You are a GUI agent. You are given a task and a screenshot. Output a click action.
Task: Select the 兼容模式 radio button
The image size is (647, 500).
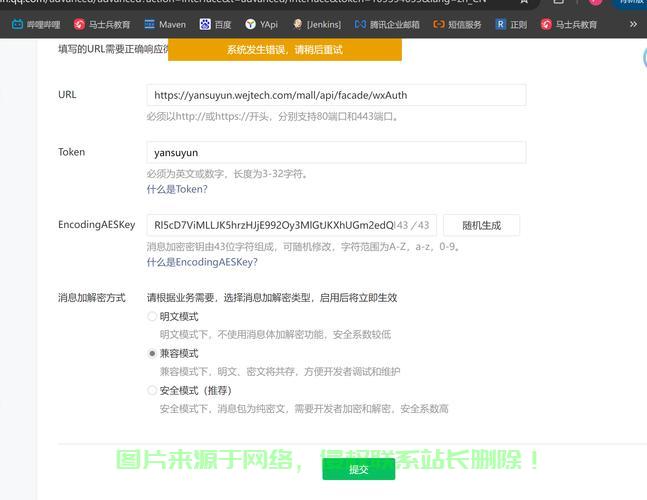point(152,354)
